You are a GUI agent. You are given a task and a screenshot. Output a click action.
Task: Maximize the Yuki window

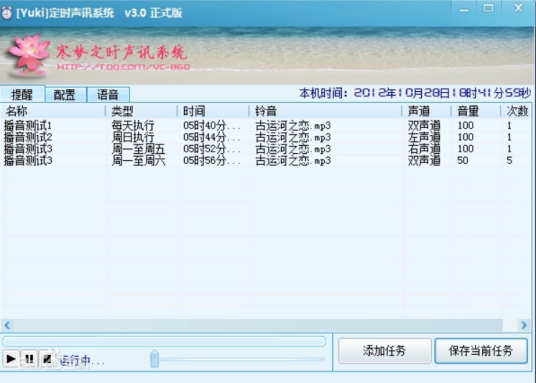pos(488,8)
